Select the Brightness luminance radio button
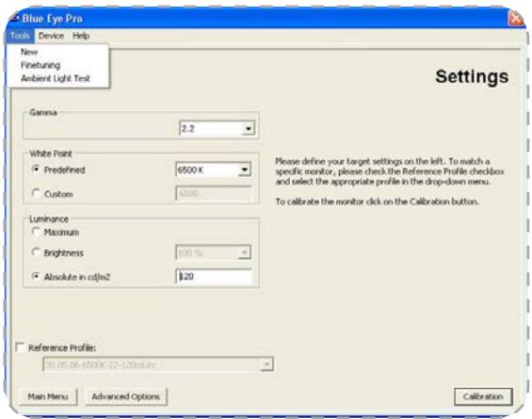The image size is (532, 419). click(36, 252)
